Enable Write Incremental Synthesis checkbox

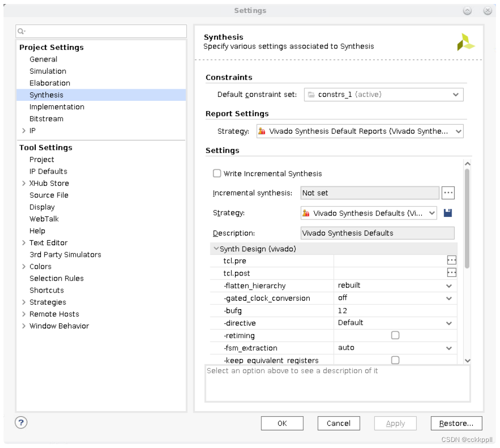click(x=217, y=173)
